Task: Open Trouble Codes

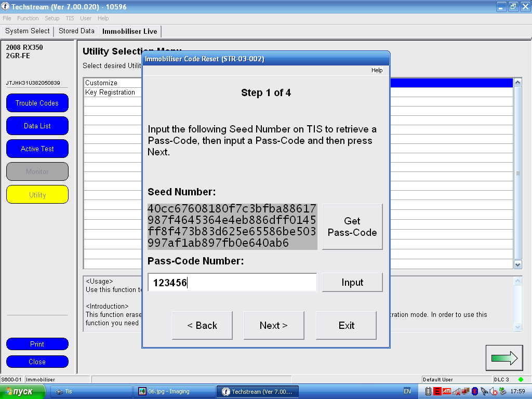Action: pos(37,103)
